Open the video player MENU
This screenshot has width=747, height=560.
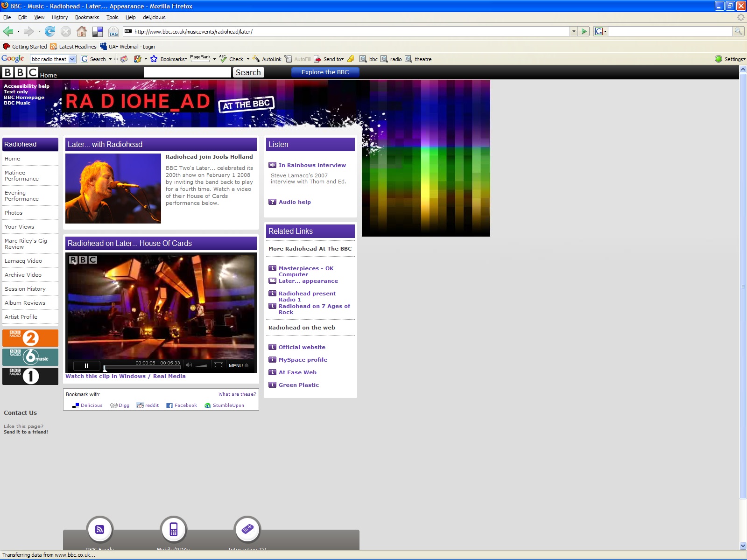(x=239, y=365)
